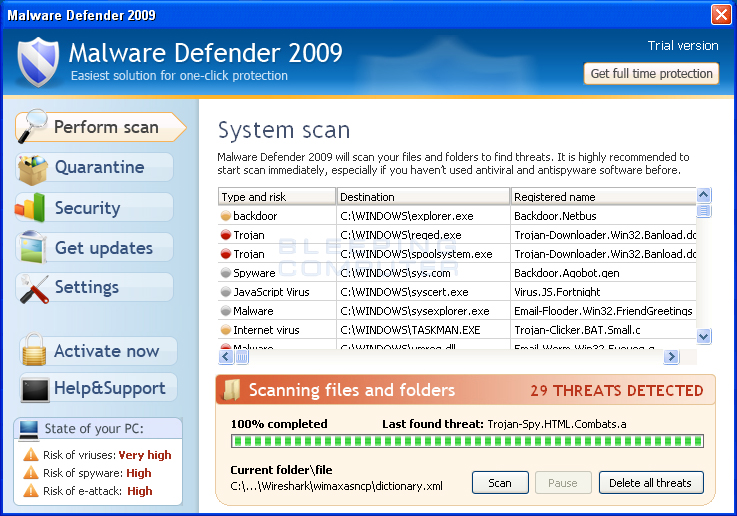737x516 pixels.
Task: Click the threat list scroll down arrow
Action: click(x=704, y=336)
